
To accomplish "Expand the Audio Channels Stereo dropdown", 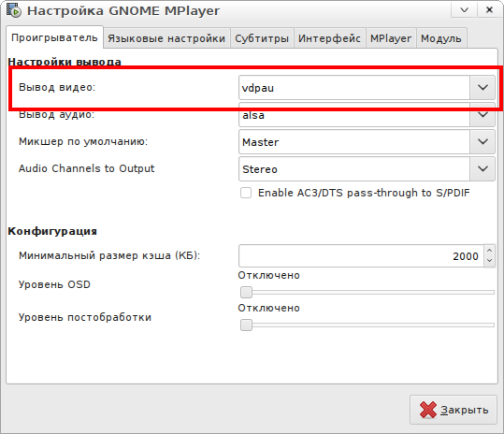I will [482, 168].
